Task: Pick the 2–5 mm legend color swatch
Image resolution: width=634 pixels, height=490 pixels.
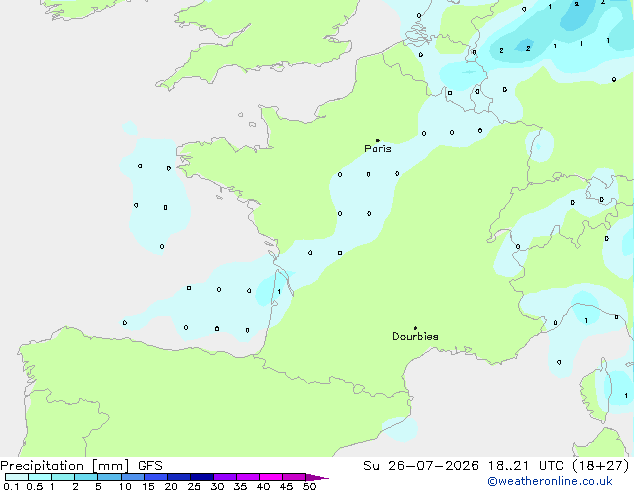Action: (x=86, y=477)
